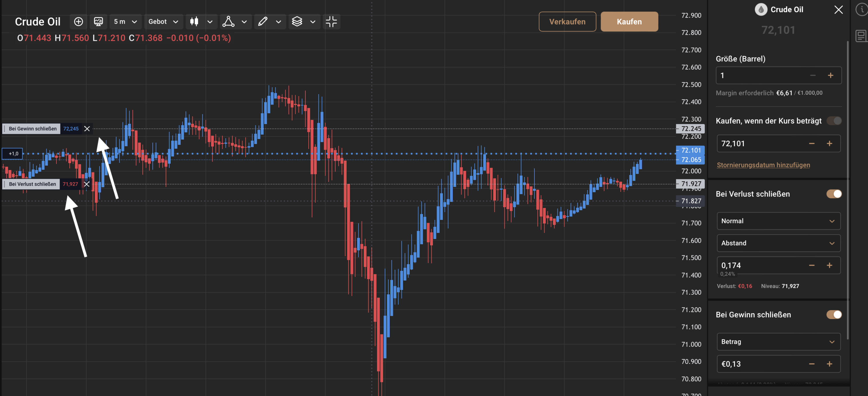Click the Verlust: €0,16 text
The height and width of the screenshot is (396, 868).
tap(734, 286)
